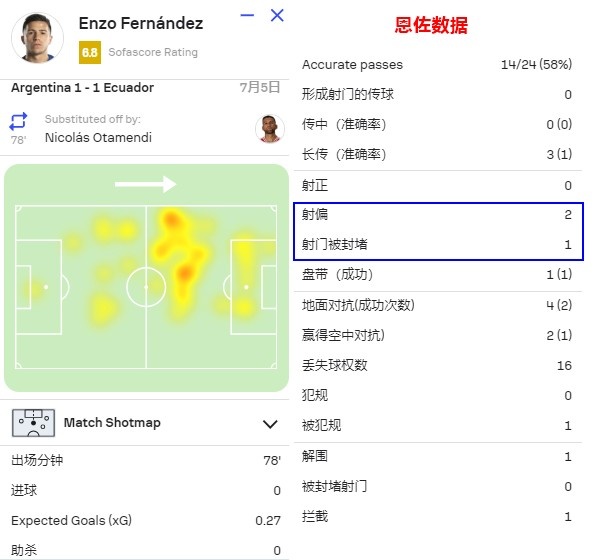Expand the Match Shotmap chevron
The width and height of the screenshot is (600, 560).
(270, 424)
